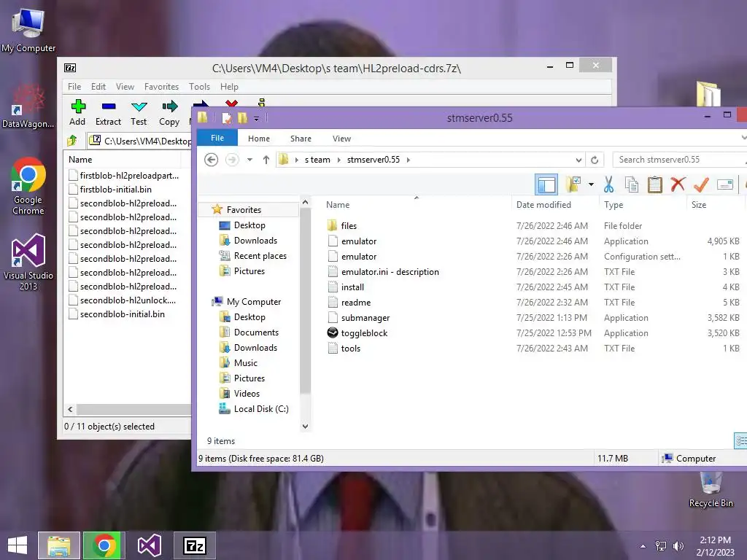Viewport: 747px width, 560px height.
Task: Expand the chevron after stmserver0.55 in address bar
Action: (409, 160)
